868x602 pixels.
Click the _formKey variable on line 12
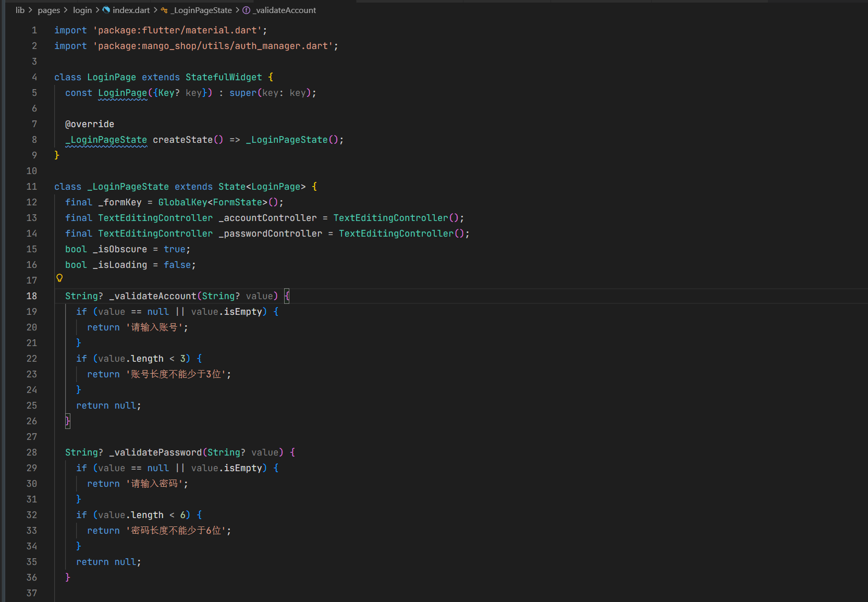tap(120, 202)
